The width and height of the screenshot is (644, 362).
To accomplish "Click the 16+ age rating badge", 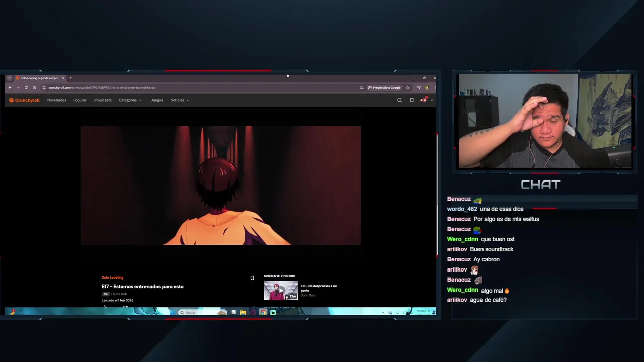I will click(x=106, y=294).
